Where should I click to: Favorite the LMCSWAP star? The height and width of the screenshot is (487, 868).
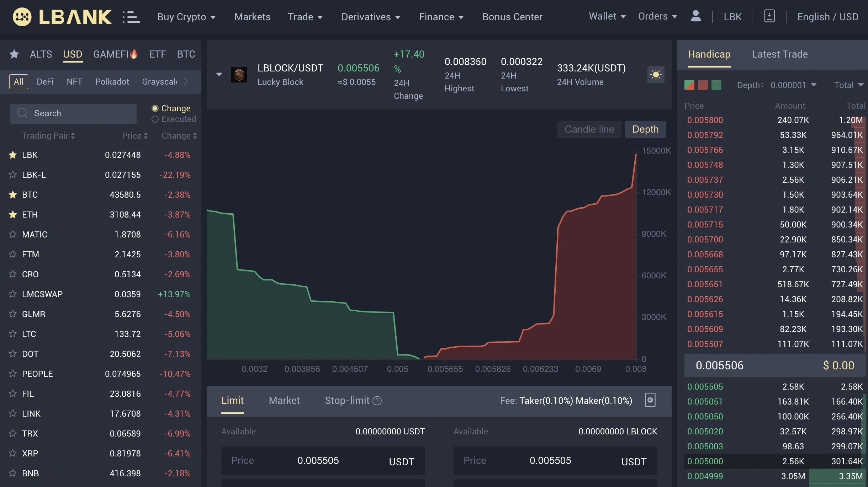(13, 294)
